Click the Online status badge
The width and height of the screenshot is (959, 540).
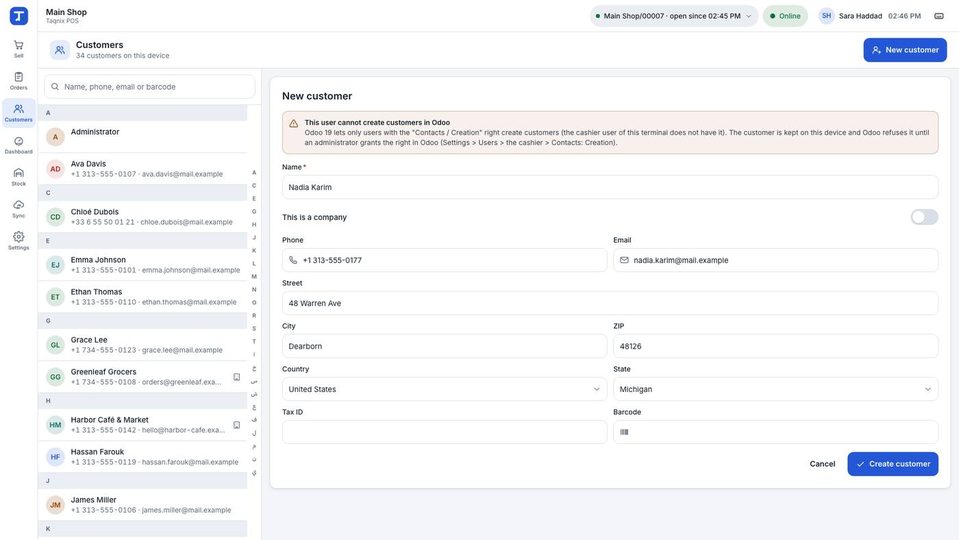coord(785,16)
